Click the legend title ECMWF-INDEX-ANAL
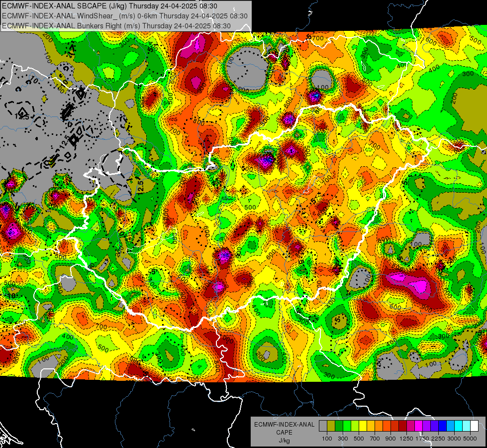The image size is (487, 448). 285,425
